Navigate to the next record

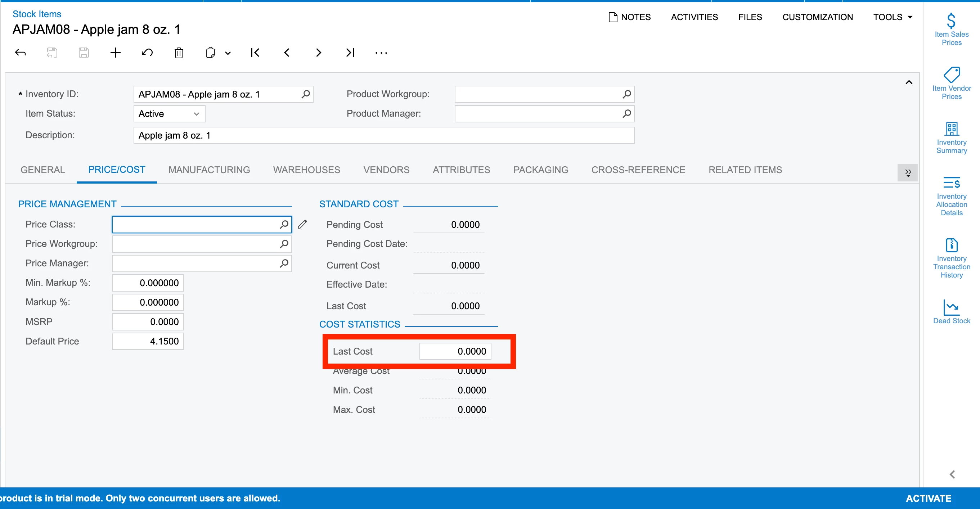318,53
